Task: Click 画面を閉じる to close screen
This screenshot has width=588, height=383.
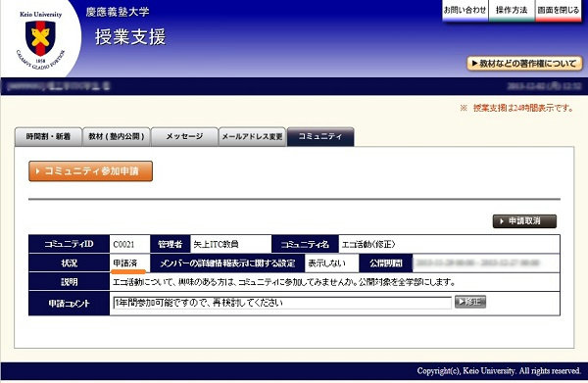Action: (x=558, y=11)
